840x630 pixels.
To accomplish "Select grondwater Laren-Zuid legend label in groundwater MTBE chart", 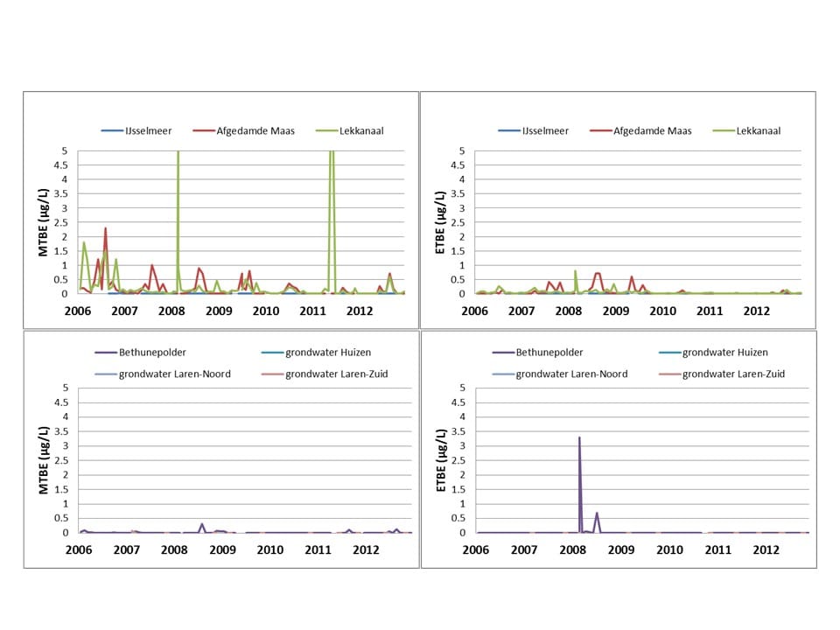I will [x=336, y=374].
